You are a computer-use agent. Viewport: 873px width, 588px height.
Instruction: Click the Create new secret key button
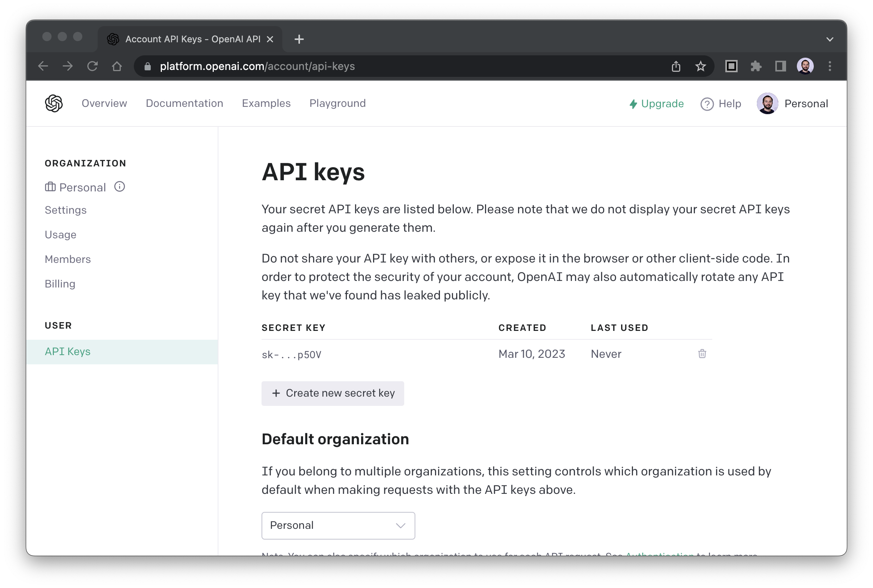click(x=332, y=393)
